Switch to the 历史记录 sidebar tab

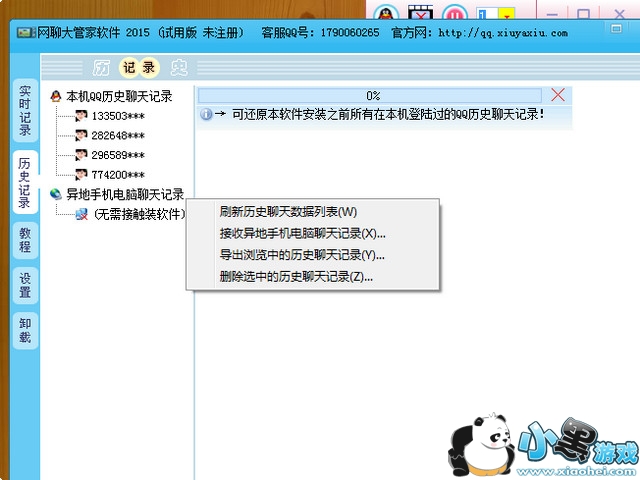tap(25, 182)
